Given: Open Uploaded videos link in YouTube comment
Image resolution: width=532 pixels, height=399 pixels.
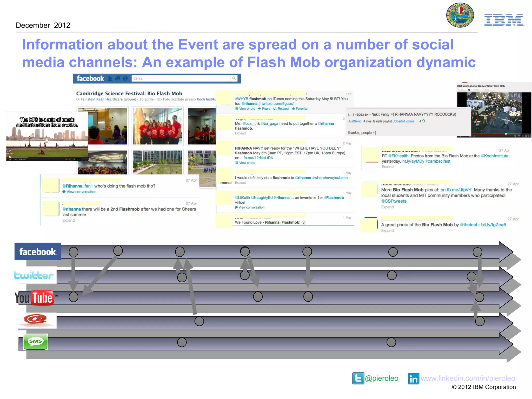Looking at the screenshot, I should pyautogui.click(x=403, y=121).
